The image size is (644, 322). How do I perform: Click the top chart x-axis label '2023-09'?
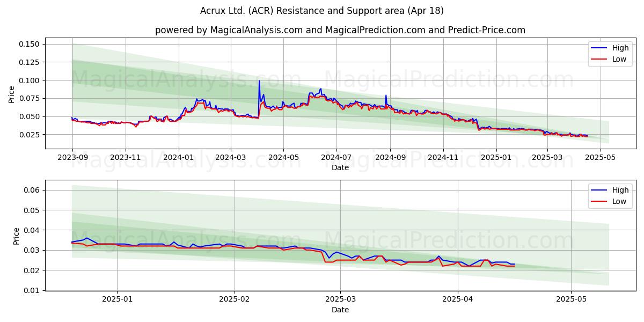tap(72, 157)
